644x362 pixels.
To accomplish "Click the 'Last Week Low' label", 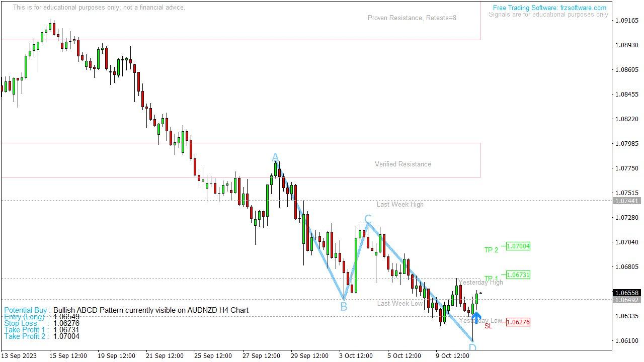I will [400, 303].
